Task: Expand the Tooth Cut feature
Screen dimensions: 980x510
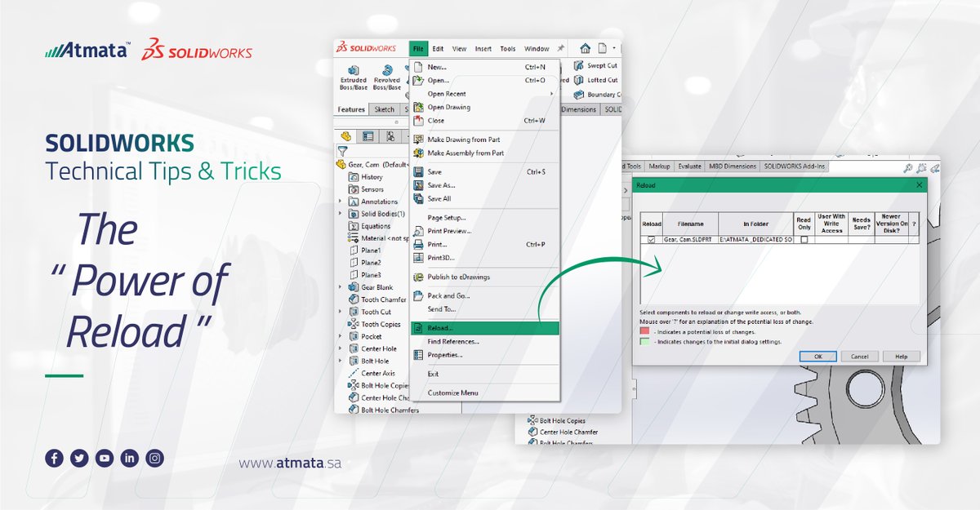Action: click(x=341, y=312)
